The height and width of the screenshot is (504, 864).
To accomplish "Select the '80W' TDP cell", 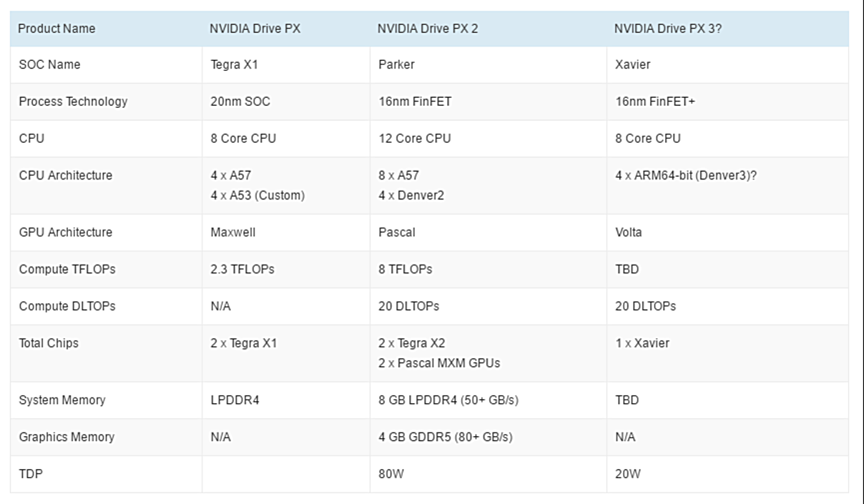I will (391, 474).
